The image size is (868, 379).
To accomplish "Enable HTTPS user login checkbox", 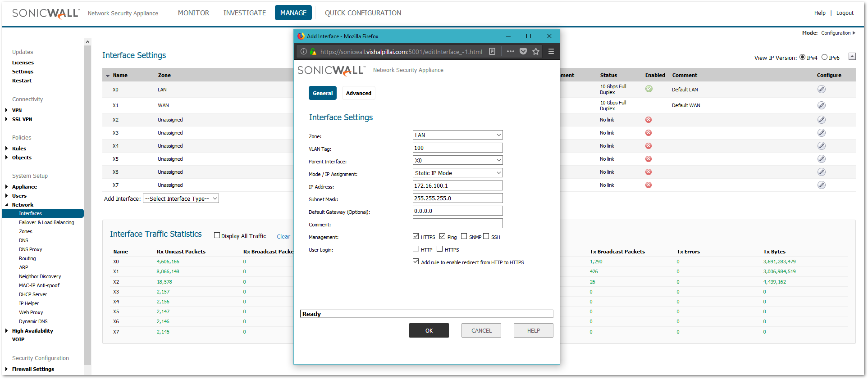I will [439, 249].
